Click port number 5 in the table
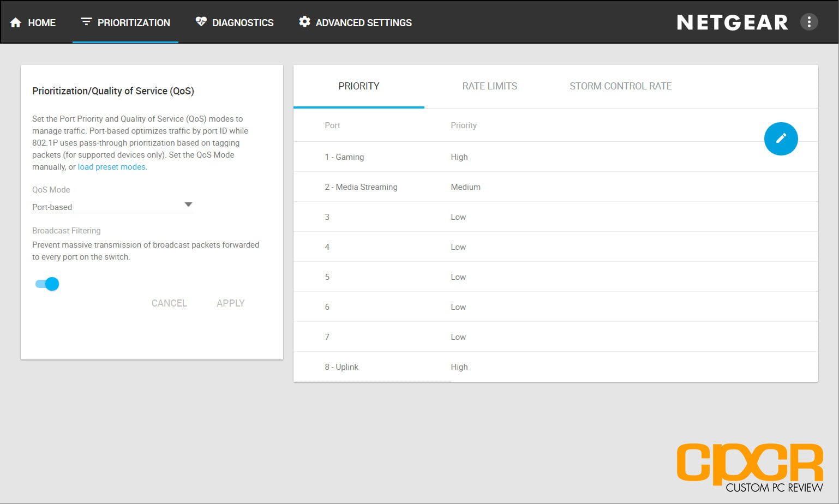Viewport: 839px width, 504px height. [327, 277]
